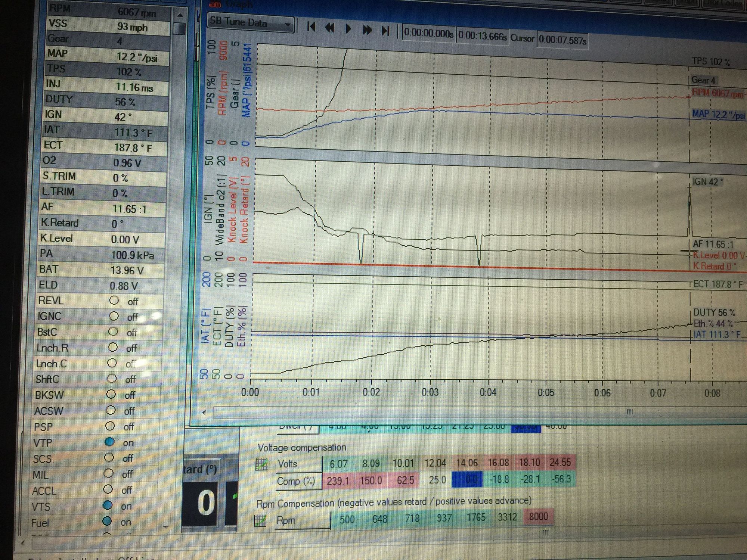The width and height of the screenshot is (747, 560).
Task: Click the graph scroll left arrow
Action: point(204,412)
